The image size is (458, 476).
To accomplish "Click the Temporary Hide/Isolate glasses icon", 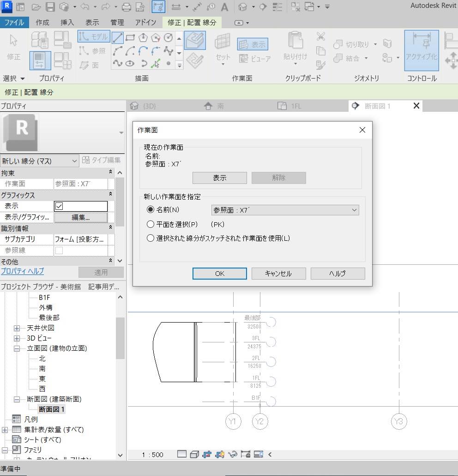I will [x=232, y=454].
